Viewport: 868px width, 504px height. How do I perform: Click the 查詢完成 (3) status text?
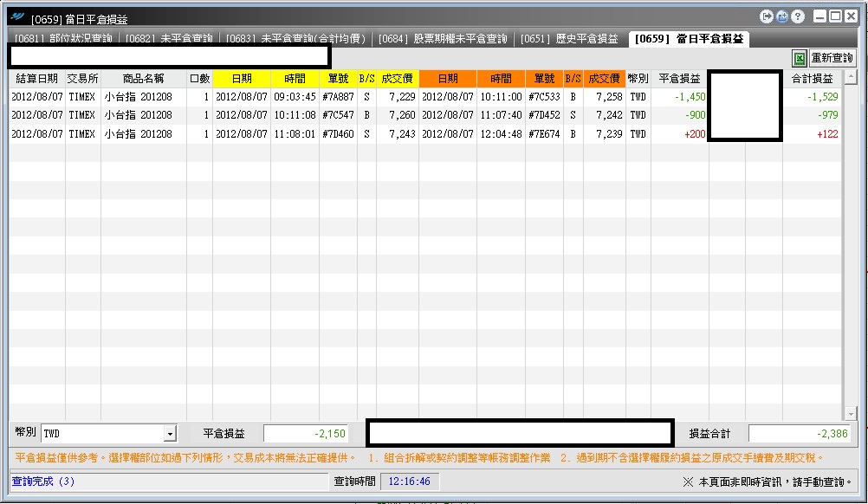point(43,481)
